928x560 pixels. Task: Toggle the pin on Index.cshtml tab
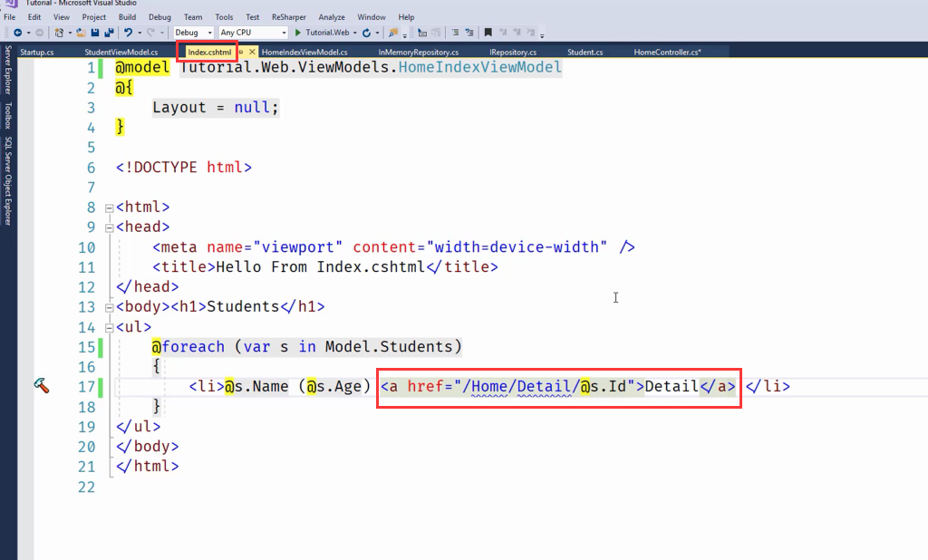[240, 53]
